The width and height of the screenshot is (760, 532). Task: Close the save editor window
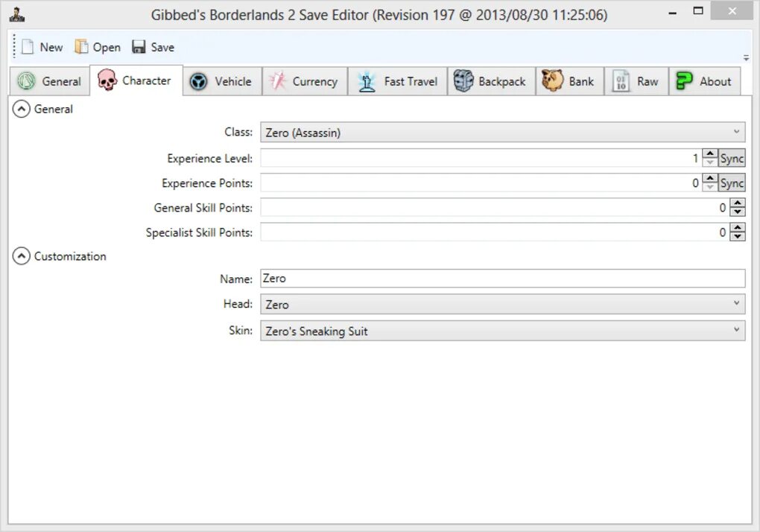coord(732,10)
